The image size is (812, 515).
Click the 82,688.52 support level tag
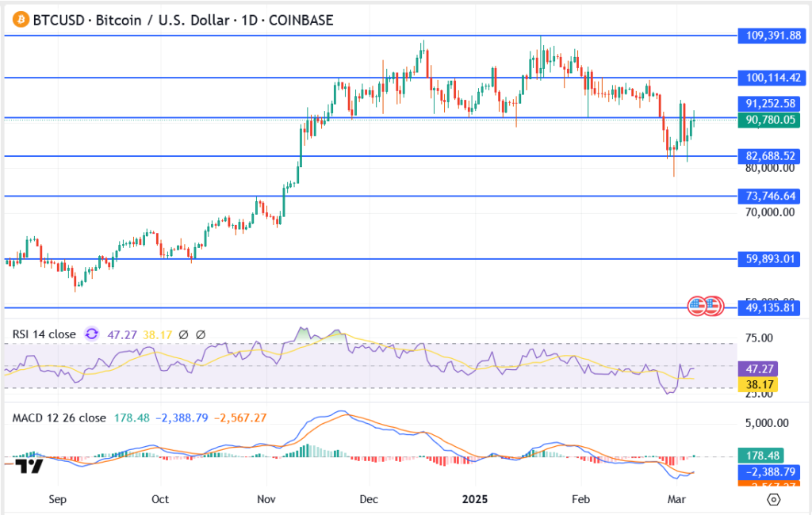[x=768, y=156]
